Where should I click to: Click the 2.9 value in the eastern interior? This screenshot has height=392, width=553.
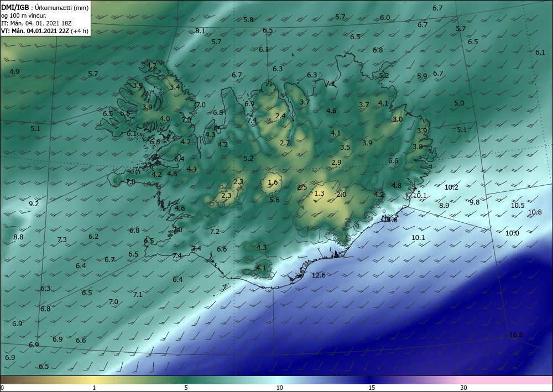click(x=336, y=162)
